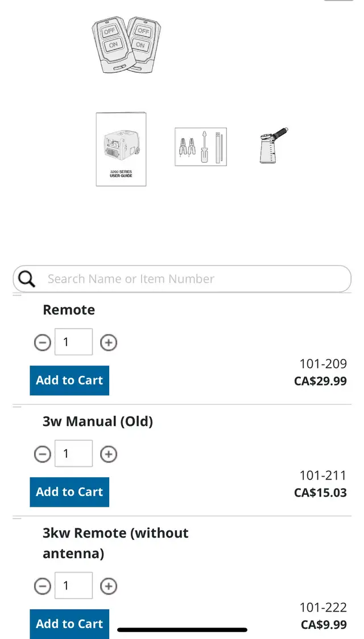Click the 3w Manual quantity input box
Image resolution: width=364 pixels, height=639 pixels.
(74, 453)
